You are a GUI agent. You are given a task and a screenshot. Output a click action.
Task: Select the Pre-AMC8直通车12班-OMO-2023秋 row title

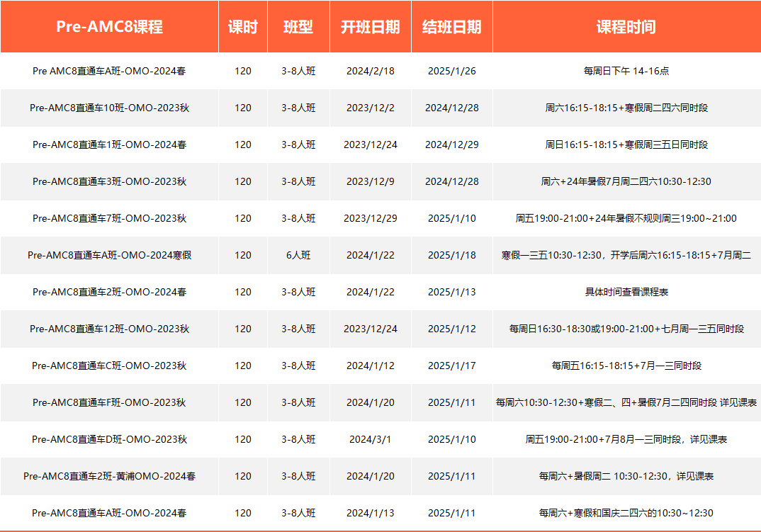[109, 329]
